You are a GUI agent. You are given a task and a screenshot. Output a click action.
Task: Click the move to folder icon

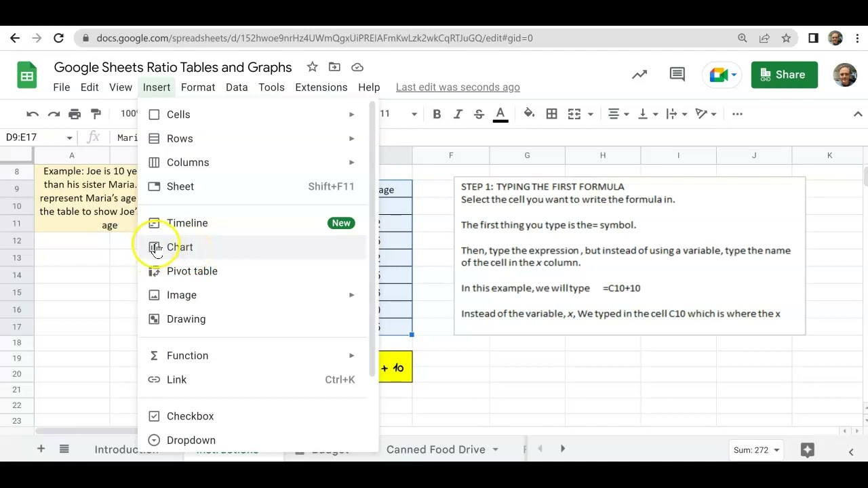[334, 66]
